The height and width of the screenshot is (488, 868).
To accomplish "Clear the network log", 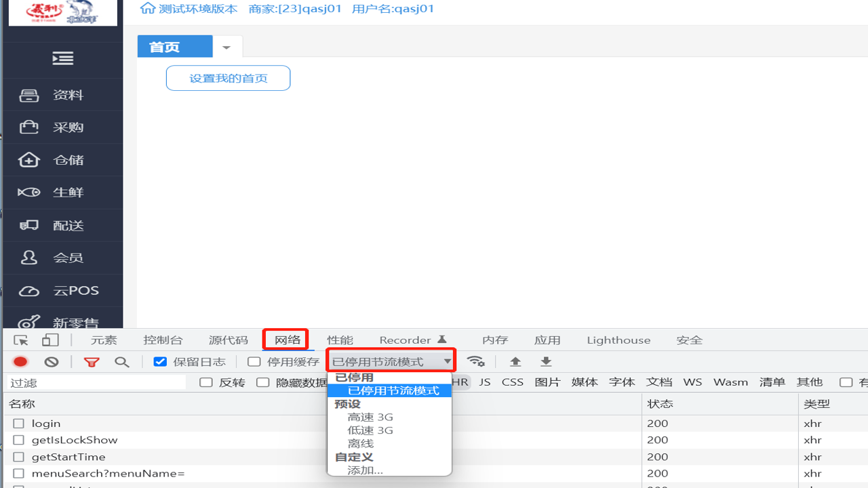I will [x=52, y=362].
